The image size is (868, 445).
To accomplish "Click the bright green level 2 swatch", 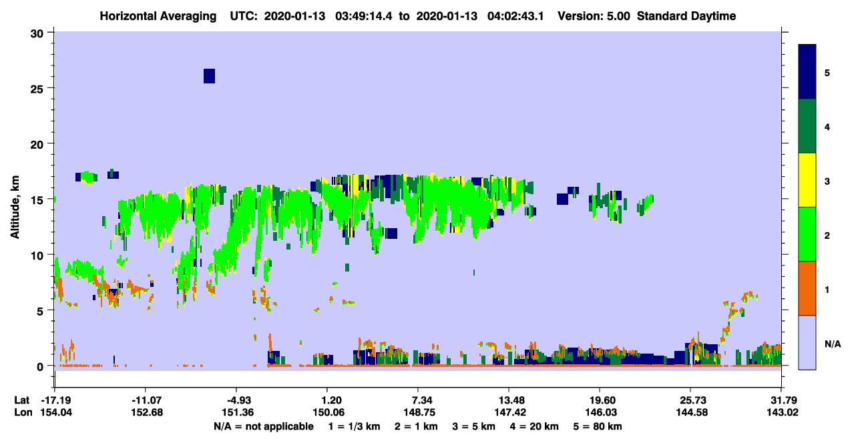I will tap(807, 234).
